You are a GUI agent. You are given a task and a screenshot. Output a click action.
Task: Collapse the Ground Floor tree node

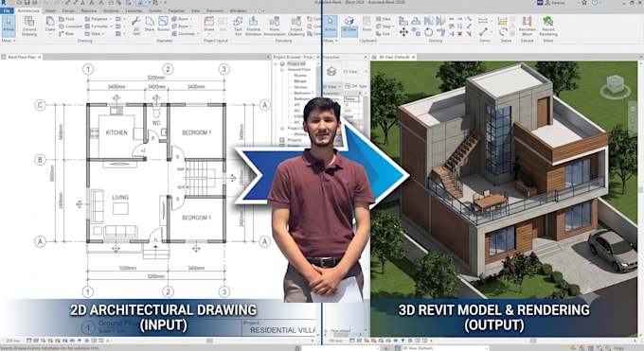tap(282, 70)
